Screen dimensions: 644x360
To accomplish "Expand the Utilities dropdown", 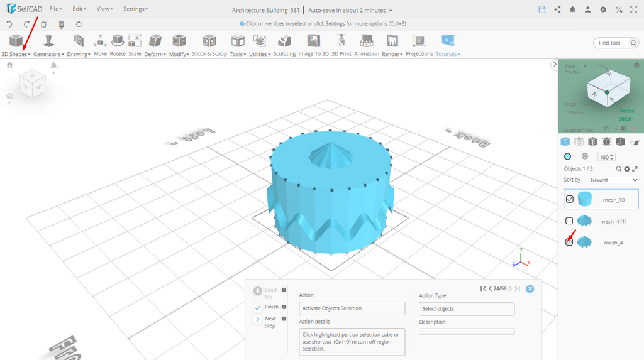I will tap(260, 45).
